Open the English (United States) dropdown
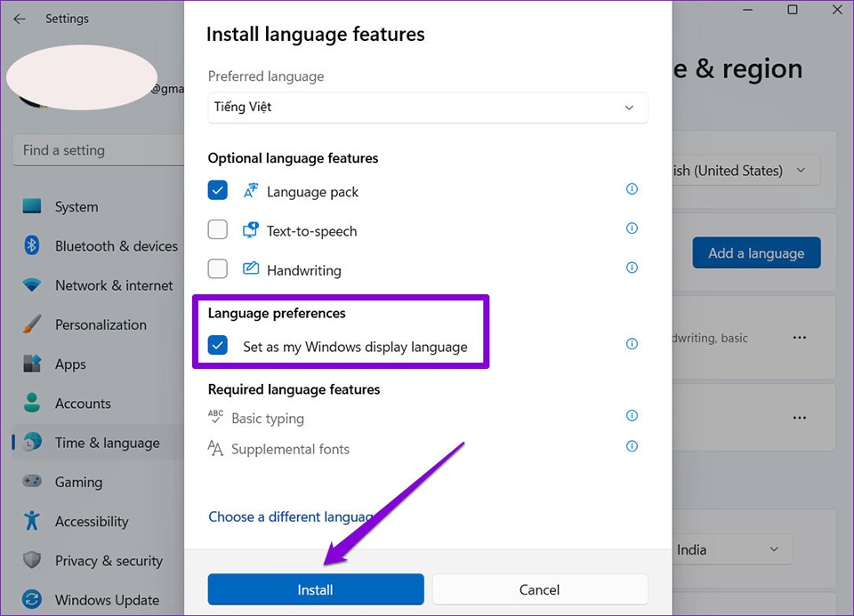Image resolution: width=854 pixels, height=616 pixels. tap(746, 171)
